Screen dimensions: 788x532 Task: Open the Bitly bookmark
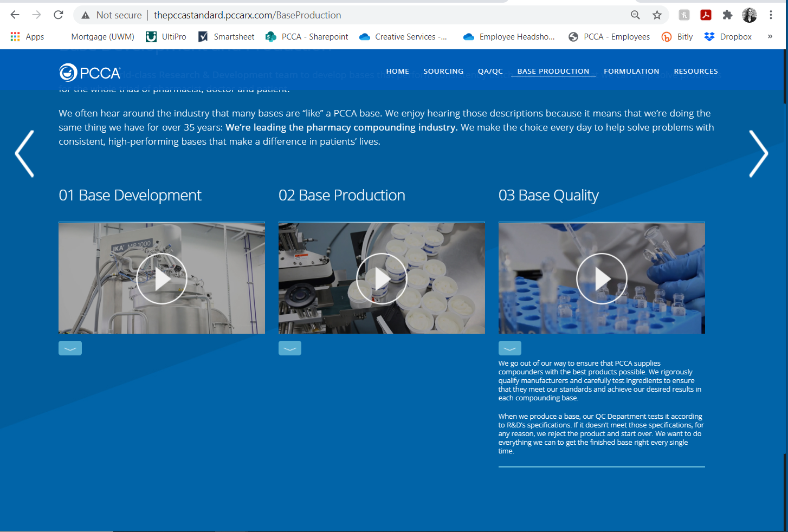tap(677, 37)
